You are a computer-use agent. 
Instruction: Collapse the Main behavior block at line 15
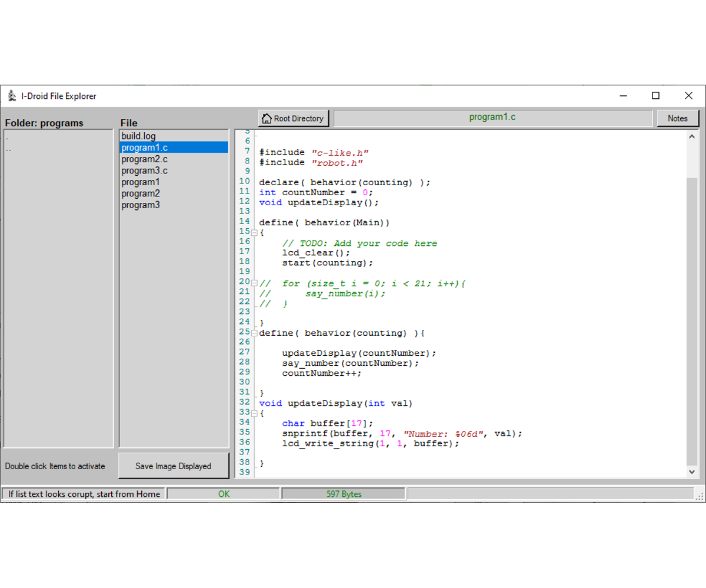253,232
